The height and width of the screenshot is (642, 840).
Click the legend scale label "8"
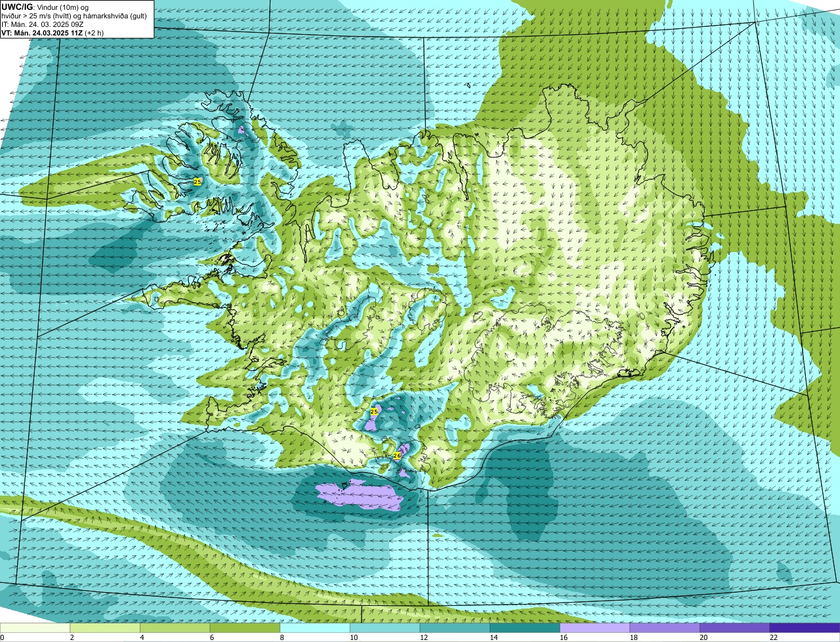point(282,637)
